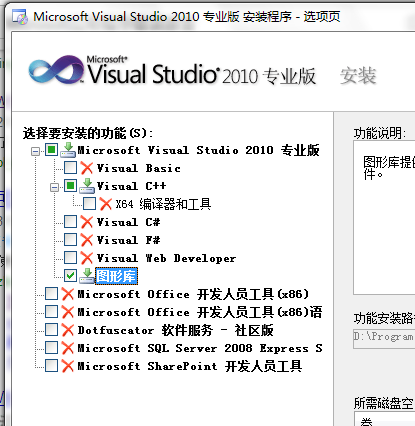This screenshot has height=426, width=415.
Task: Click the 选择要安装的功能(S) label
Action: coord(88,133)
